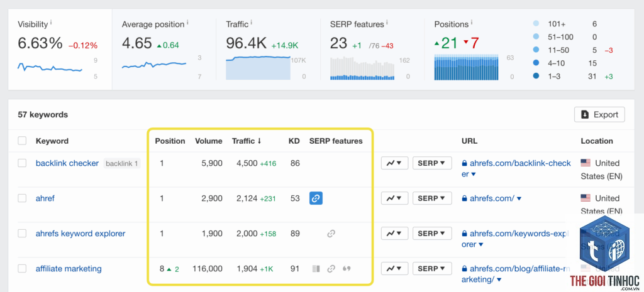644x292 pixels.
Task: Click the sitelinks icon in ahref row
Action: click(x=316, y=198)
